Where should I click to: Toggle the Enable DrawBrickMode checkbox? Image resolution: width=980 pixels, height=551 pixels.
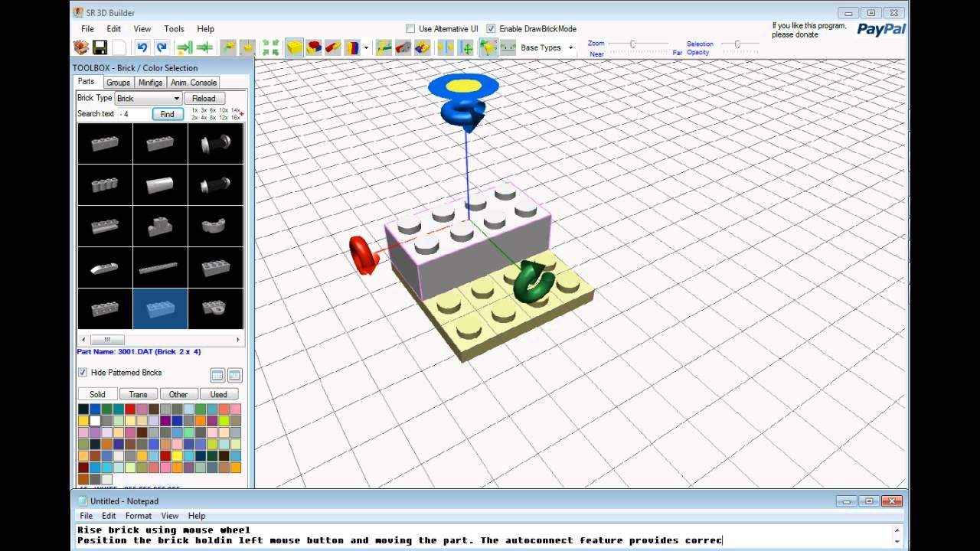click(491, 28)
